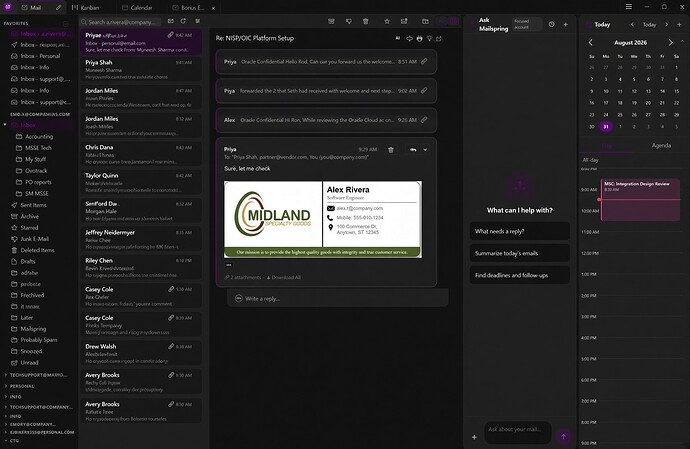Close the Bonus E... tab
The height and width of the screenshot is (449, 690).
click(213, 8)
